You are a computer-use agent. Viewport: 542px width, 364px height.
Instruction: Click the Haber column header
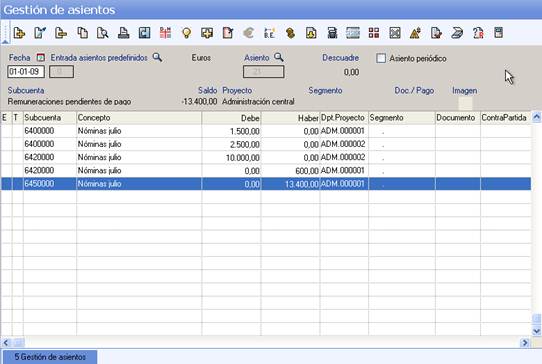pos(291,118)
